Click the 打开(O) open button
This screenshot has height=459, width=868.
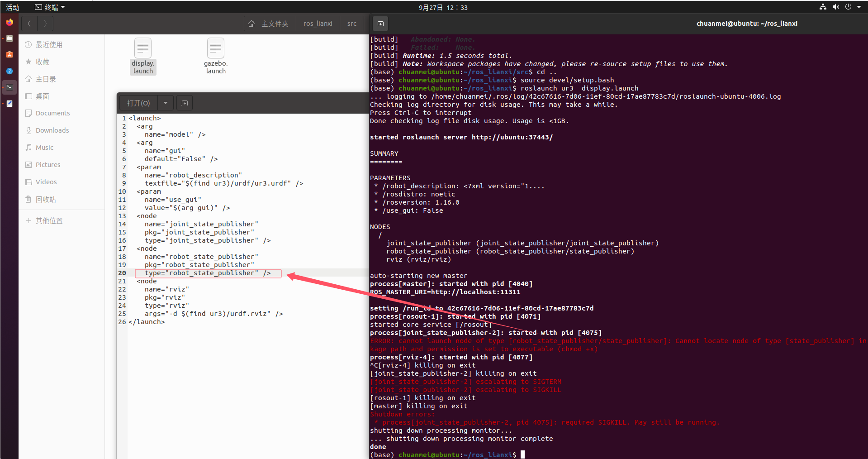pyautogui.click(x=138, y=103)
